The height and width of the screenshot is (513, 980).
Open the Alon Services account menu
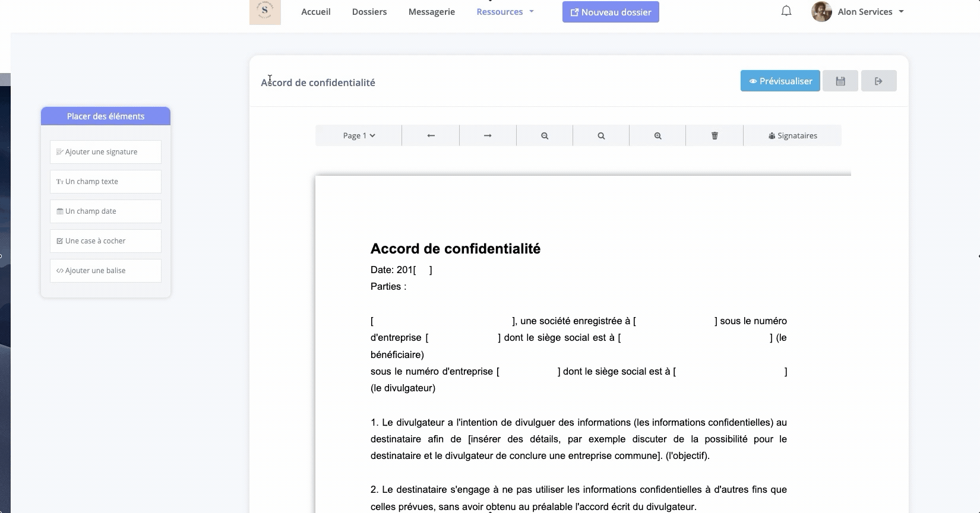click(870, 12)
